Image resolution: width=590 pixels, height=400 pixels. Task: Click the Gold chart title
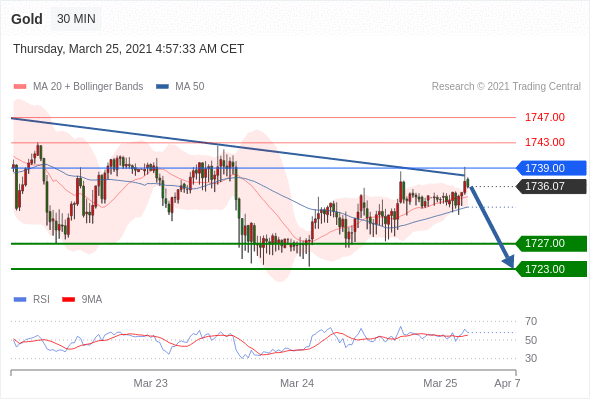tap(27, 19)
